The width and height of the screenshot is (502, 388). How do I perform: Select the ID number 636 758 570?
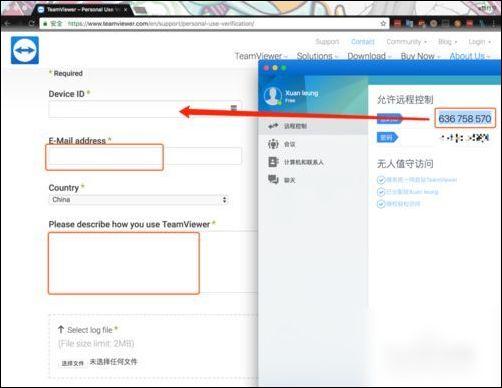[465, 118]
